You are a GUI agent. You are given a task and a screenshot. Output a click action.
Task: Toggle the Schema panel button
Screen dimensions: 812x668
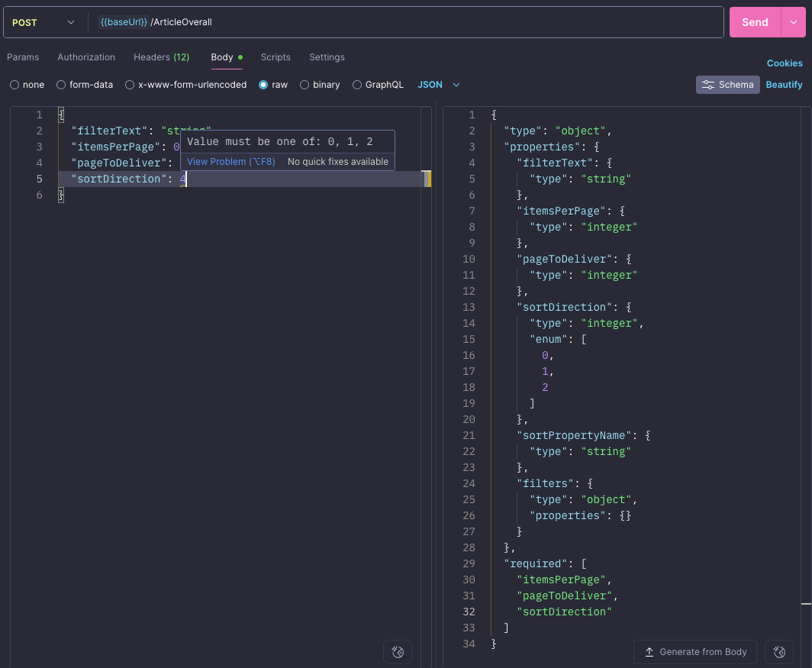(727, 85)
